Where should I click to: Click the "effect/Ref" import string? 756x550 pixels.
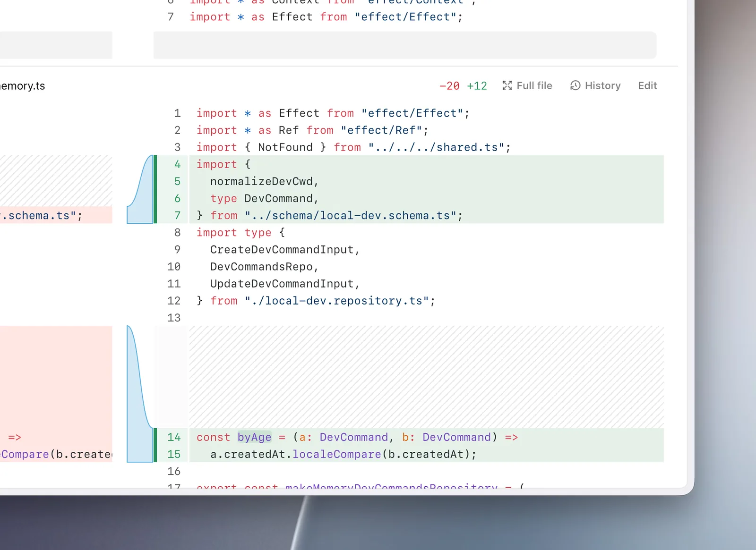[x=381, y=130]
